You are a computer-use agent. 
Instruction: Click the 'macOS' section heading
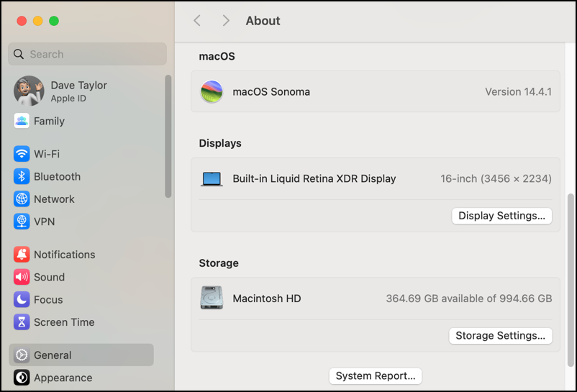pyautogui.click(x=217, y=56)
